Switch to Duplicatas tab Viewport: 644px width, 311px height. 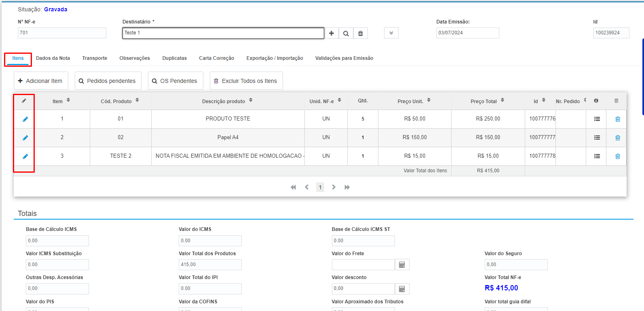coord(175,58)
